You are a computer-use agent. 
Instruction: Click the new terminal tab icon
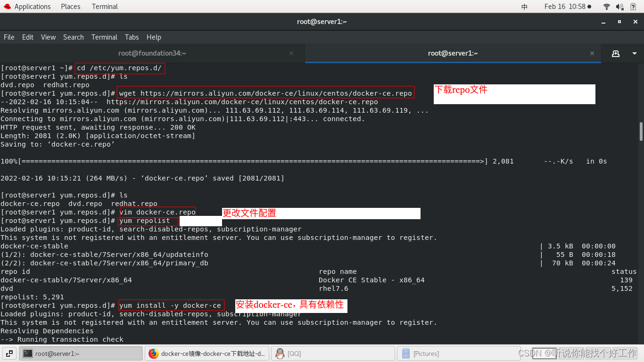click(616, 53)
